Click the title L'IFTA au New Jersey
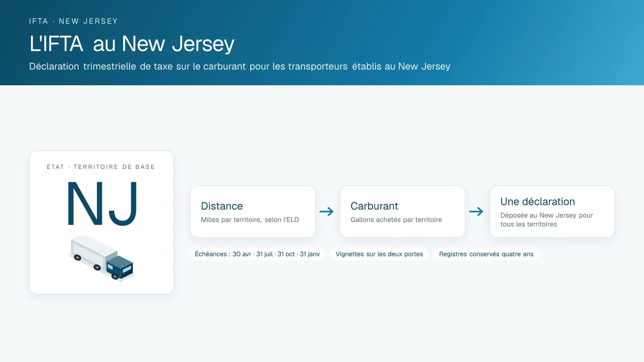Image resolution: width=644 pixels, height=362 pixels. (x=132, y=44)
